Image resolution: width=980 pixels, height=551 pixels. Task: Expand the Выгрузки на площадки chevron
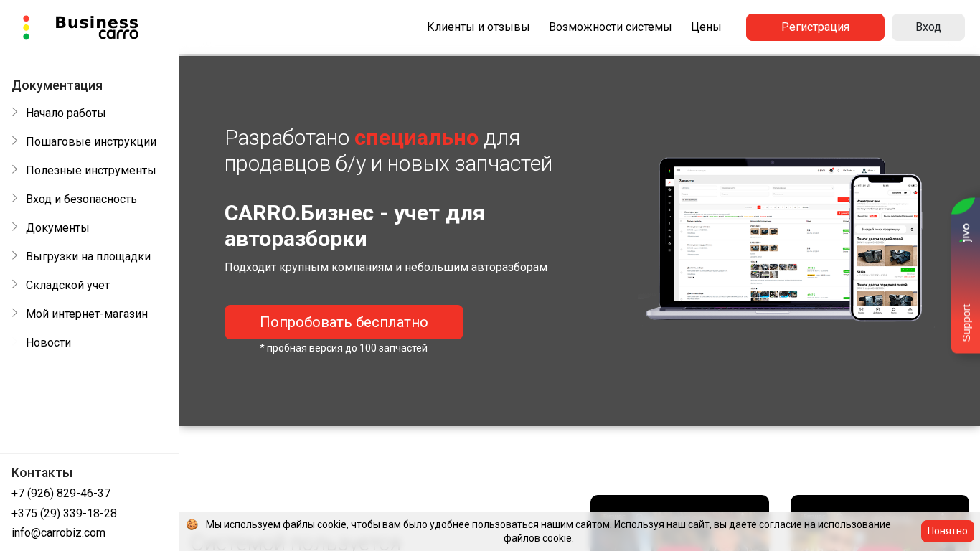coord(15,255)
